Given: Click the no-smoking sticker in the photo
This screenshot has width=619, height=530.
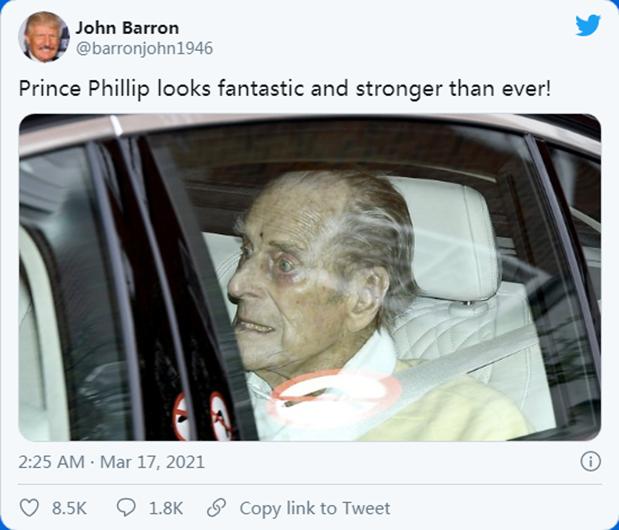Looking at the screenshot, I should 220,416.
